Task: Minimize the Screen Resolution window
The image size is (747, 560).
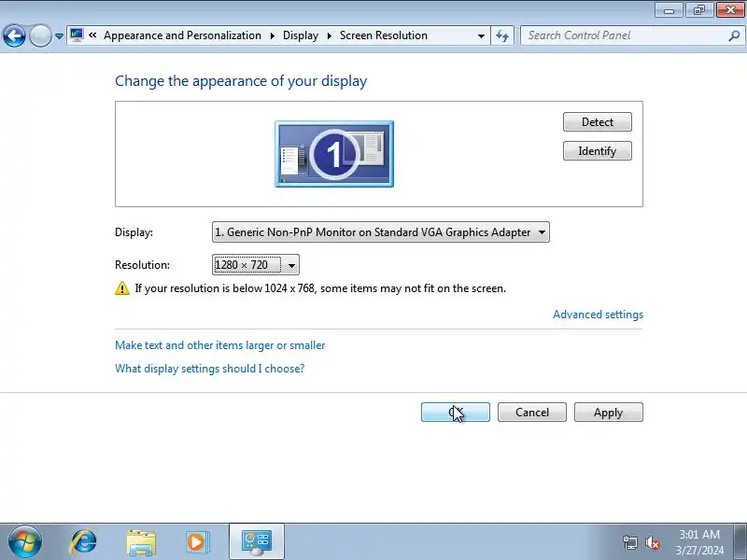Action: click(x=669, y=10)
